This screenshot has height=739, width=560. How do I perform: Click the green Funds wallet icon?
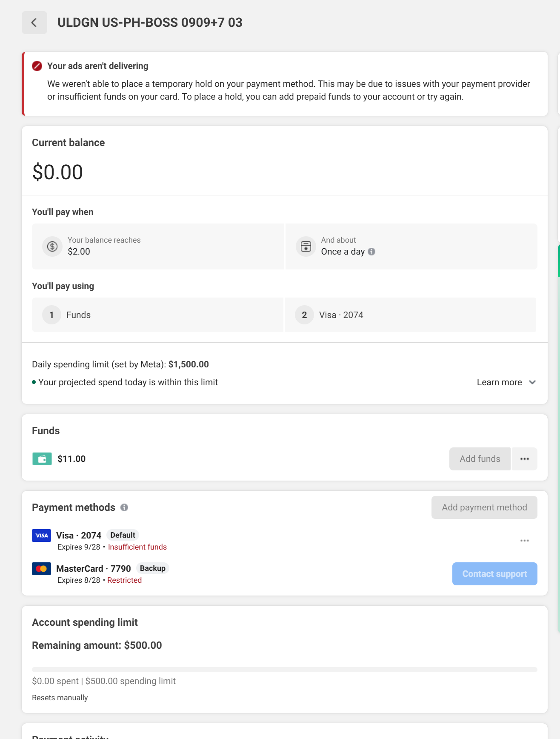point(42,459)
